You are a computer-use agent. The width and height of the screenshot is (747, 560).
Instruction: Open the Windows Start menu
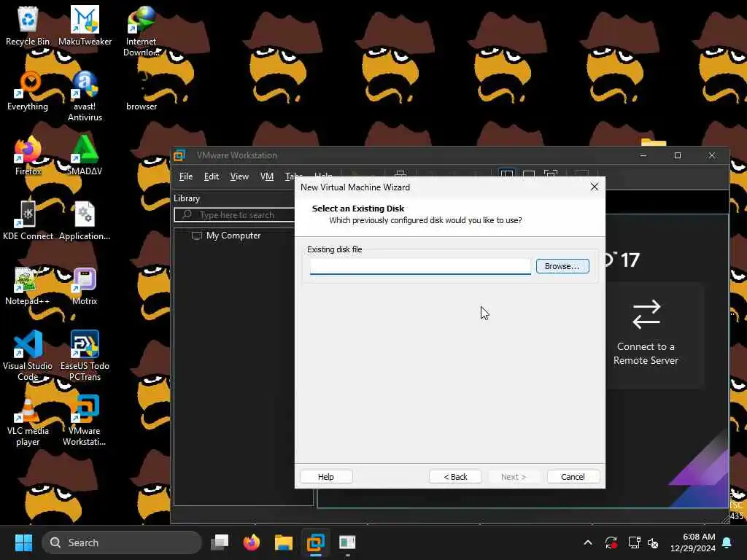click(x=23, y=542)
